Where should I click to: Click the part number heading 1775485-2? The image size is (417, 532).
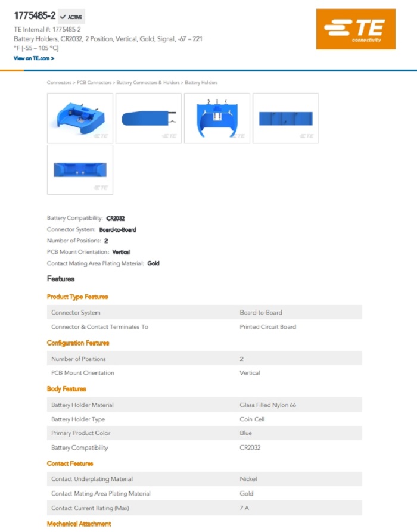click(x=35, y=16)
